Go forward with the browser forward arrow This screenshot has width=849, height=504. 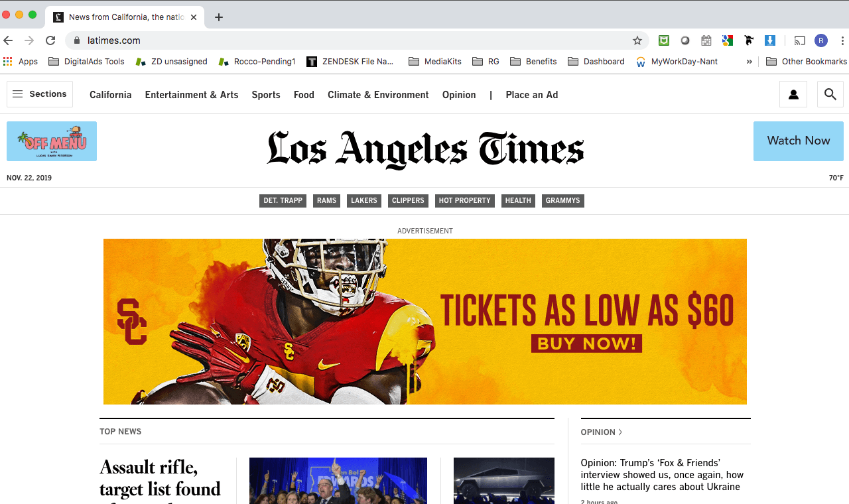pos(29,40)
